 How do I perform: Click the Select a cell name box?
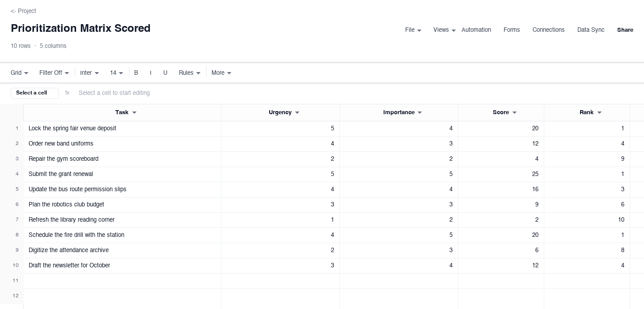coord(34,93)
